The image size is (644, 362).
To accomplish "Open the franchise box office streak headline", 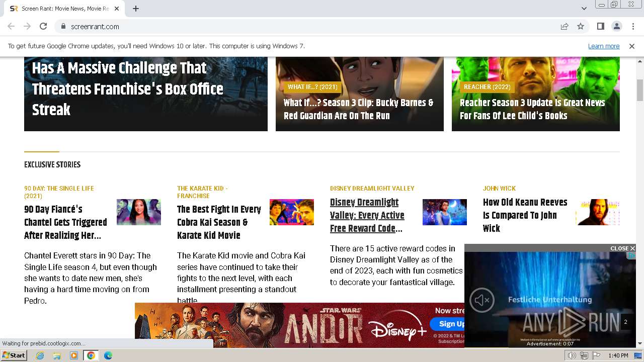I will 128,88.
